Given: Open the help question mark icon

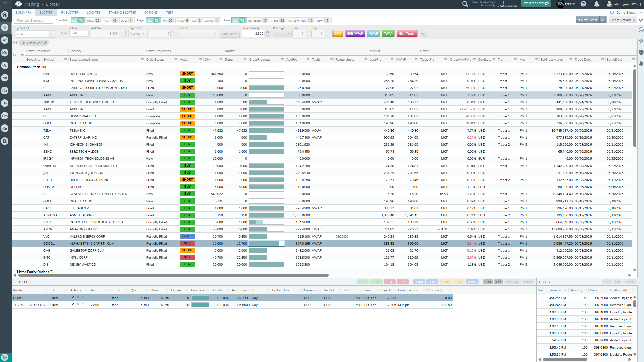Looking at the screenshot, I should (583, 4).
